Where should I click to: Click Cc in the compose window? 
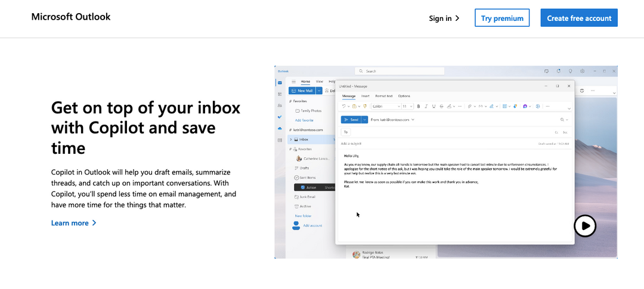pyautogui.click(x=556, y=132)
